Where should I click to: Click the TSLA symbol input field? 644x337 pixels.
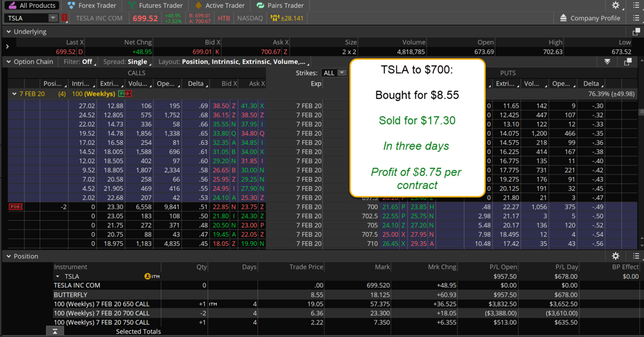[x=26, y=18]
